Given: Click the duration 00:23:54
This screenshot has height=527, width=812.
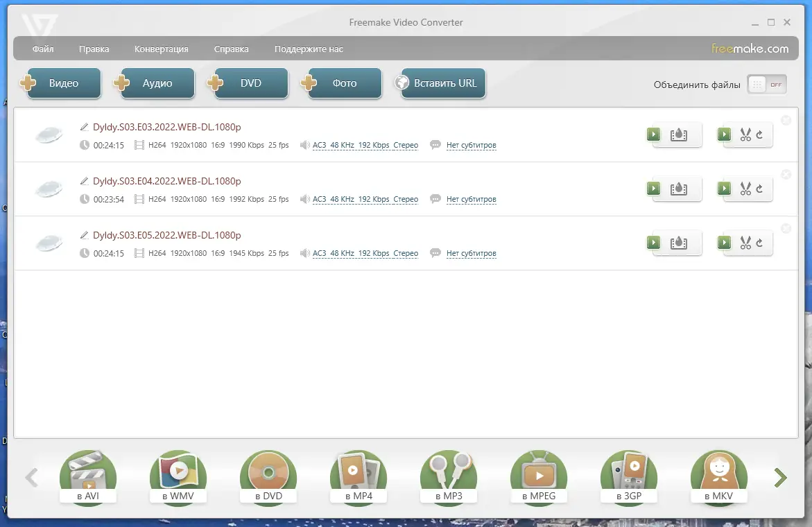Looking at the screenshot, I should pos(109,199).
